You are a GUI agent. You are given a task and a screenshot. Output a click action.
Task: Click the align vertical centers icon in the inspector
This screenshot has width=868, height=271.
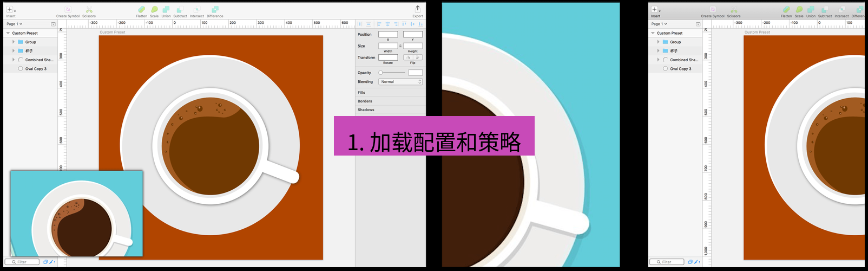412,24
